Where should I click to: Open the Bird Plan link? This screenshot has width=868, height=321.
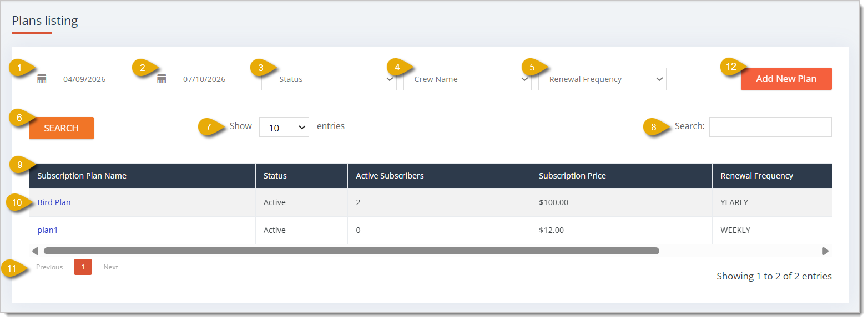tap(54, 202)
